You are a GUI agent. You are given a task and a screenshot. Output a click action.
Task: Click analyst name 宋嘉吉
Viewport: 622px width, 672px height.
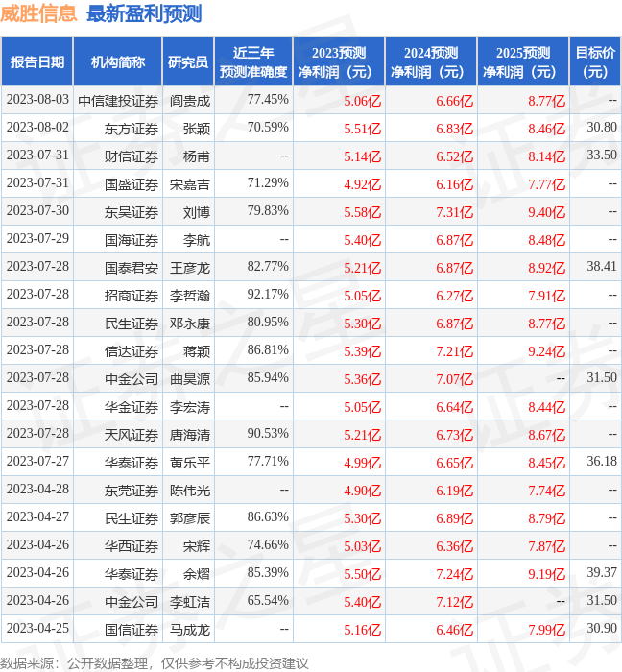(x=190, y=184)
